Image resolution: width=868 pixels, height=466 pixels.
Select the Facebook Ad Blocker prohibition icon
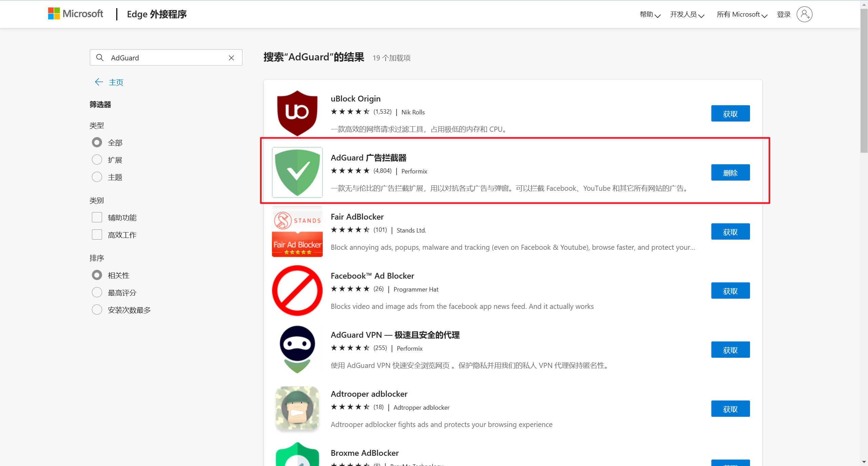(297, 290)
